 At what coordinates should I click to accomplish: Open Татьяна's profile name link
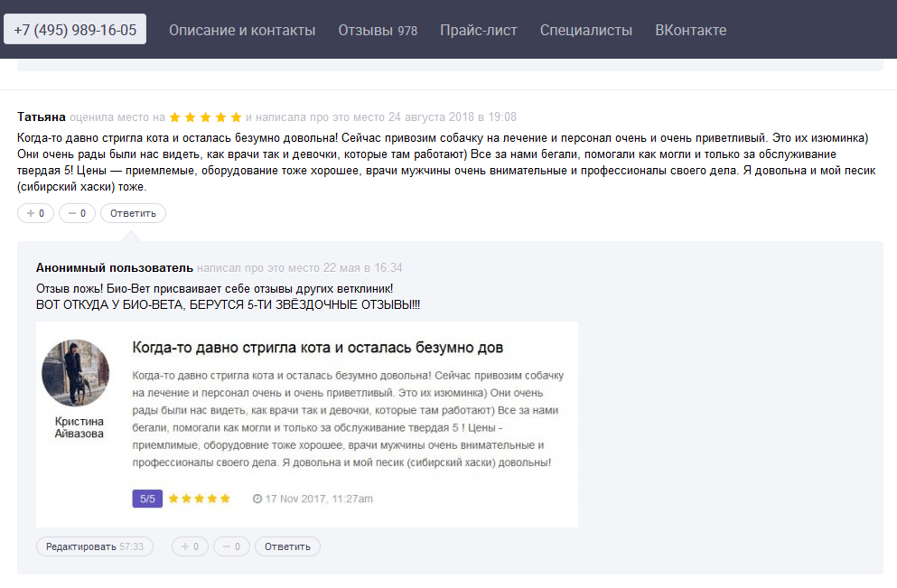click(42, 117)
